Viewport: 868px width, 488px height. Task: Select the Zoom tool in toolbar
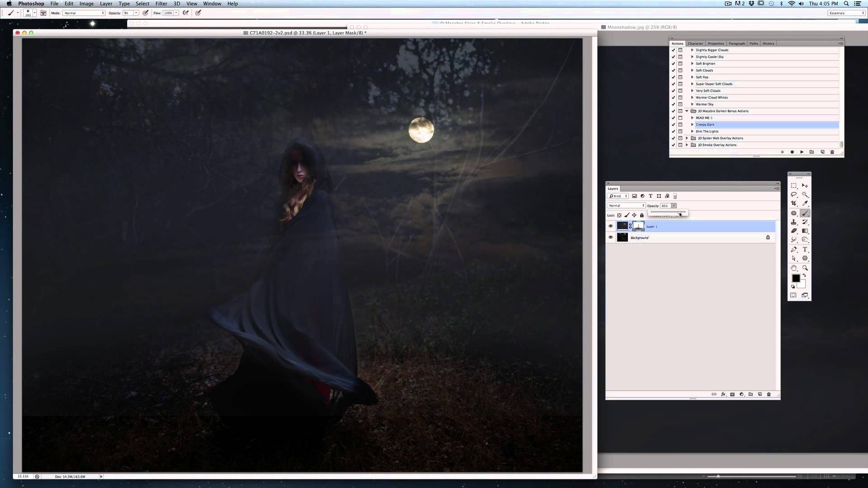click(x=806, y=268)
